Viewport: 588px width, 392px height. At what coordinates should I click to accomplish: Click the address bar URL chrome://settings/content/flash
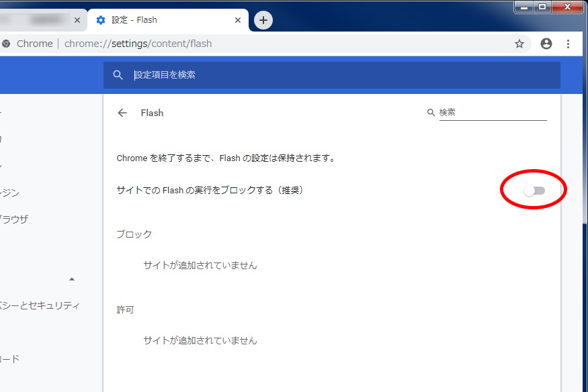coord(138,44)
